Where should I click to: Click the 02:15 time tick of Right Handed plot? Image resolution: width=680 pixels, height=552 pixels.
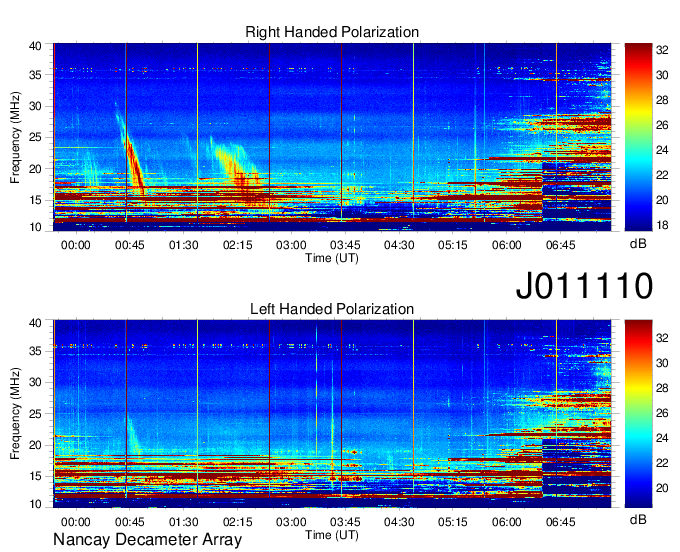[x=237, y=245]
